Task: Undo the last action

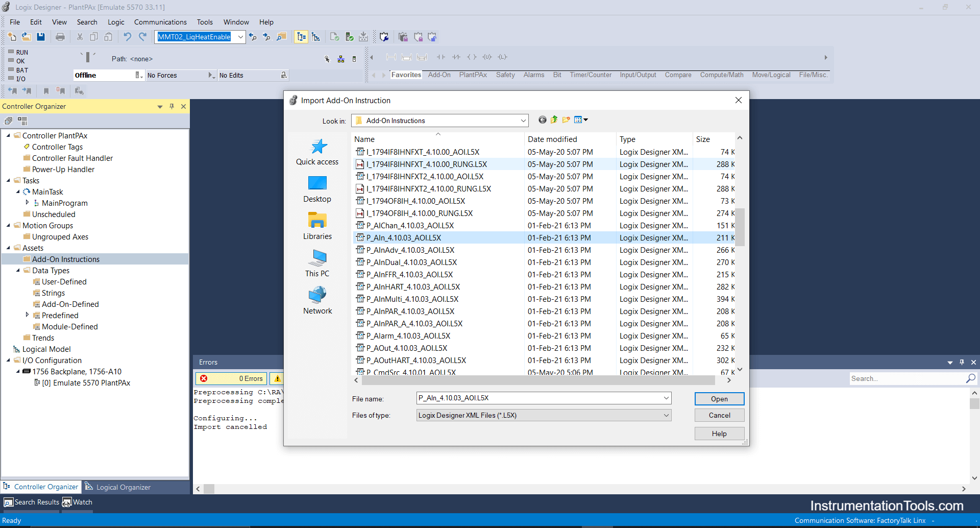Action: point(128,37)
